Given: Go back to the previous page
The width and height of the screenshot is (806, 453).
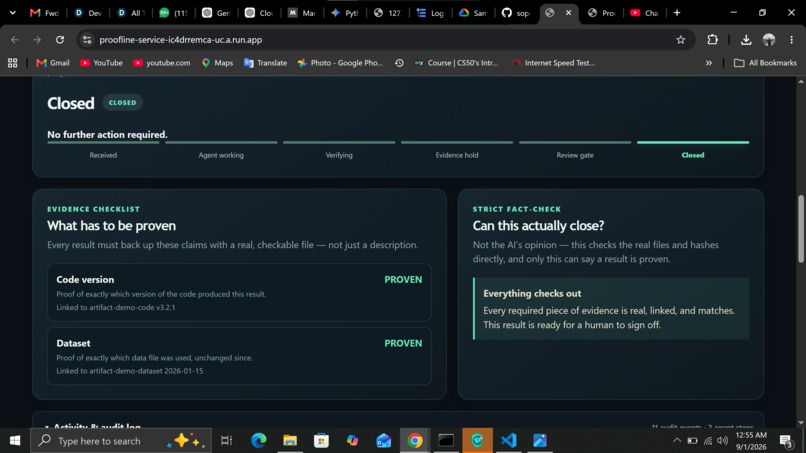Looking at the screenshot, I should pos(14,40).
